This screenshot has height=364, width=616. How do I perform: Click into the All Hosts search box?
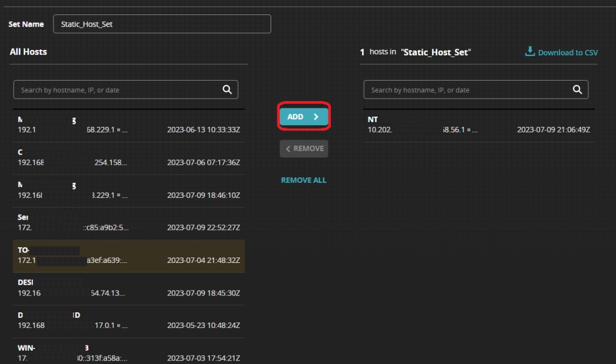click(x=117, y=90)
